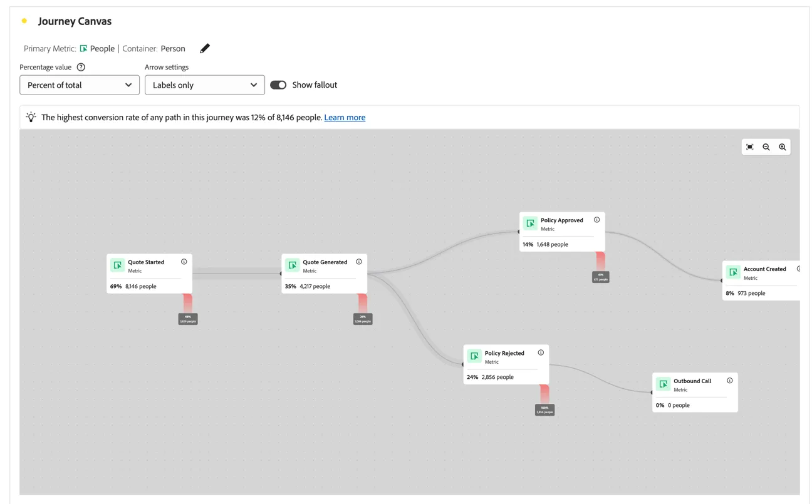Click the Policy Approved metric icon
812x504 pixels.
coord(530,224)
